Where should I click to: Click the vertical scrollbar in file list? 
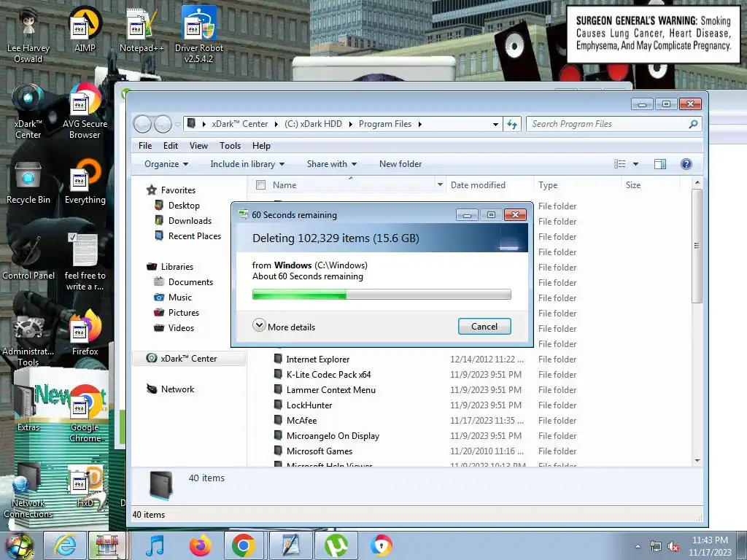[x=697, y=246]
